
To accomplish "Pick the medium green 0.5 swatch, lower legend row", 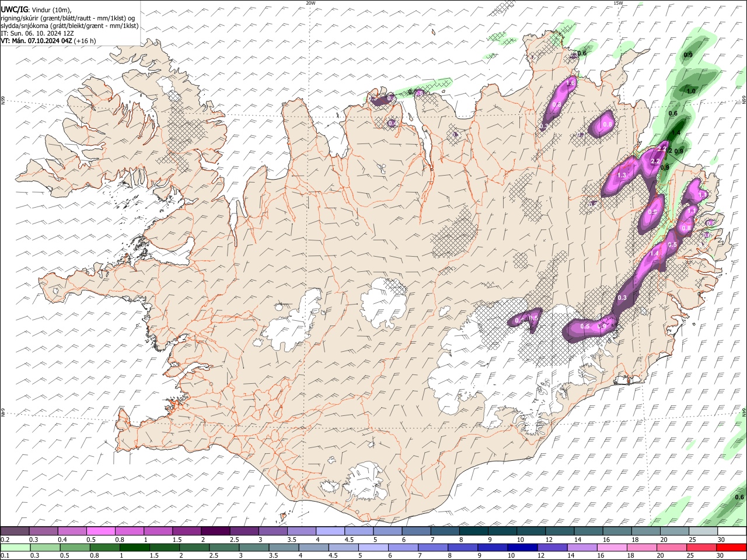I will click(75, 548).
